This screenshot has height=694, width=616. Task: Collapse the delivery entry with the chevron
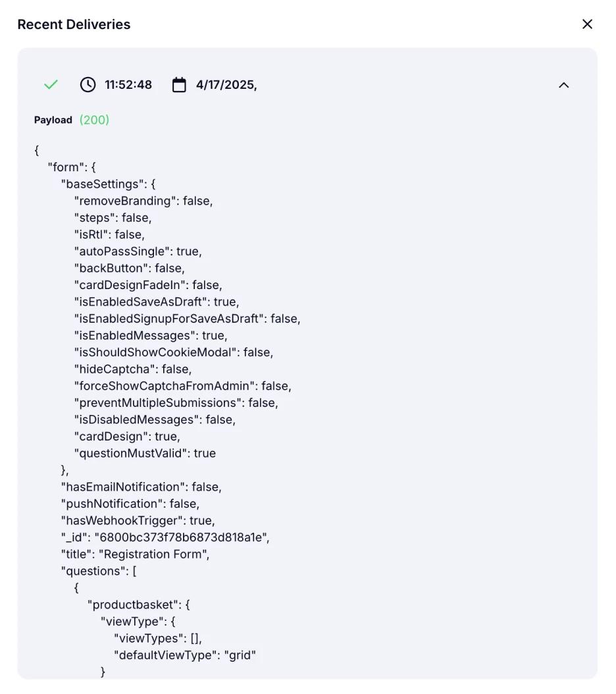(x=564, y=84)
